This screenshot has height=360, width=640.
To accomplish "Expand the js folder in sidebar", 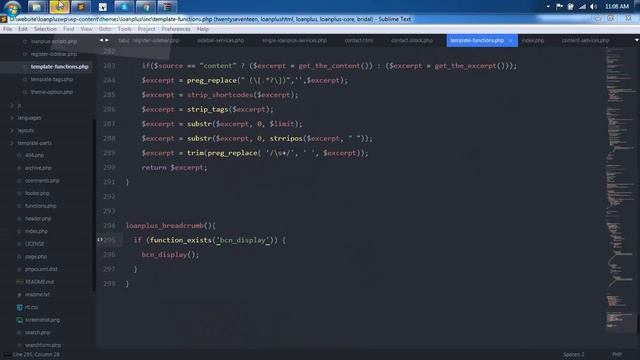I will (12, 105).
